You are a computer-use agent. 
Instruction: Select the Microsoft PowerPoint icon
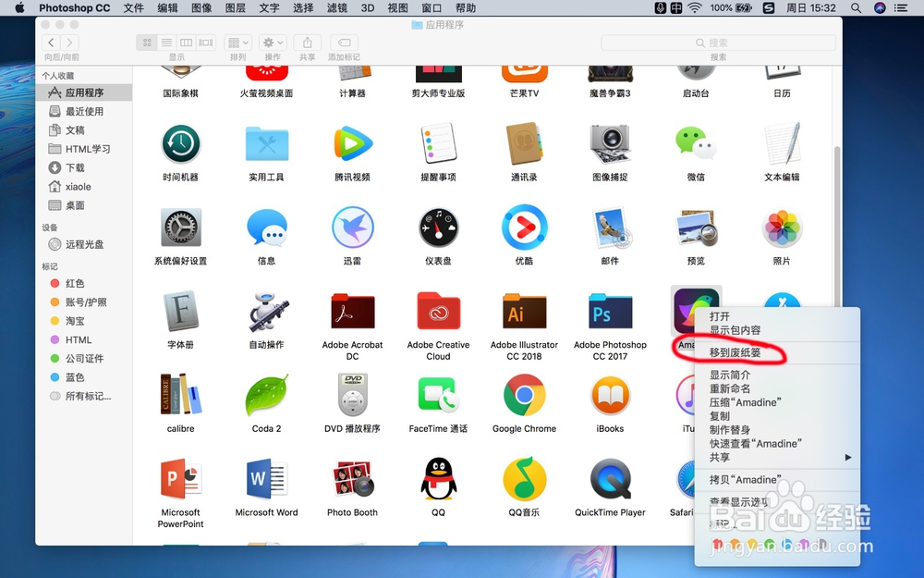(181, 479)
